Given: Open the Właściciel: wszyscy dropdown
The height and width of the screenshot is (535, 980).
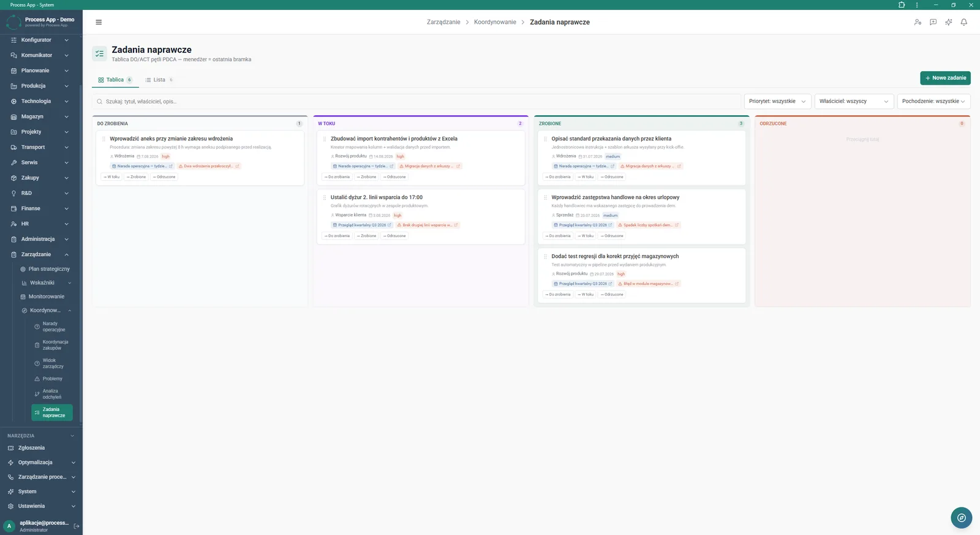Looking at the screenshot, I should 854,101.
